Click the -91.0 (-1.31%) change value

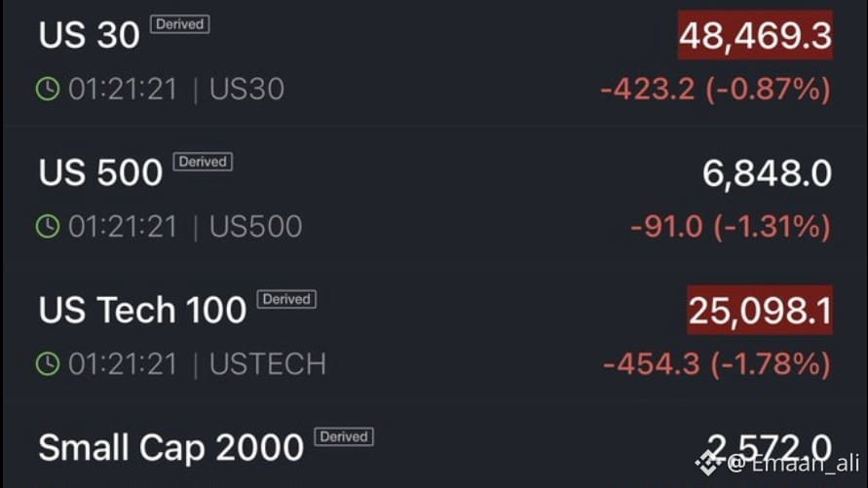click(x=731, y=227)
